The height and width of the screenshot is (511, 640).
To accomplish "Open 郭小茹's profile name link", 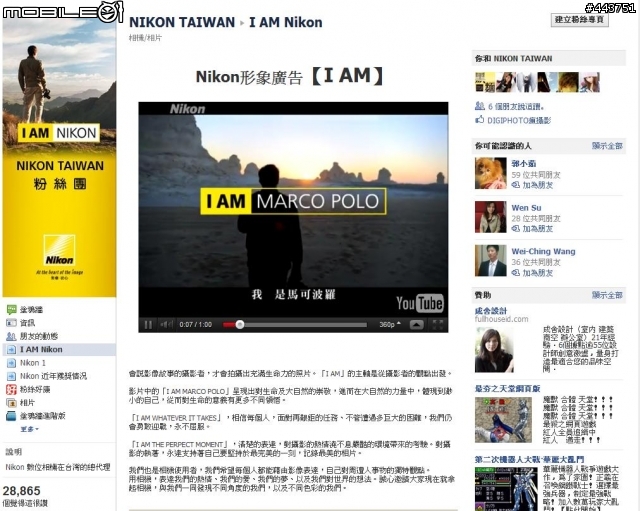I will click(x=524, y=164).
